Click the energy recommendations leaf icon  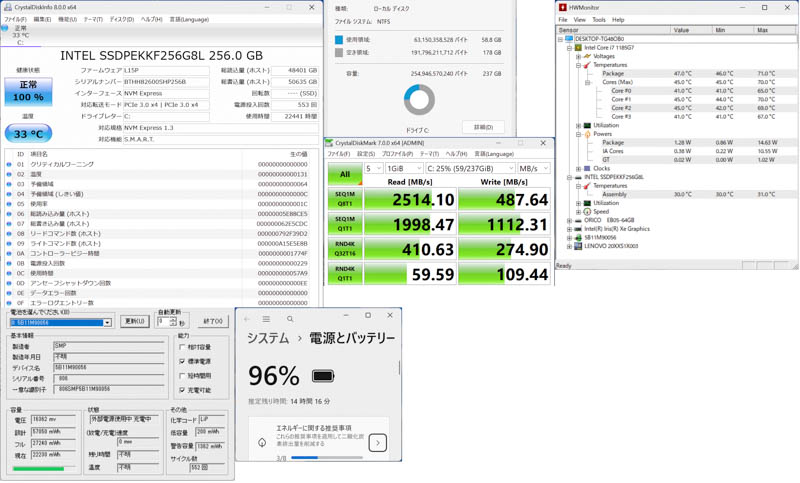click(262, 442)
